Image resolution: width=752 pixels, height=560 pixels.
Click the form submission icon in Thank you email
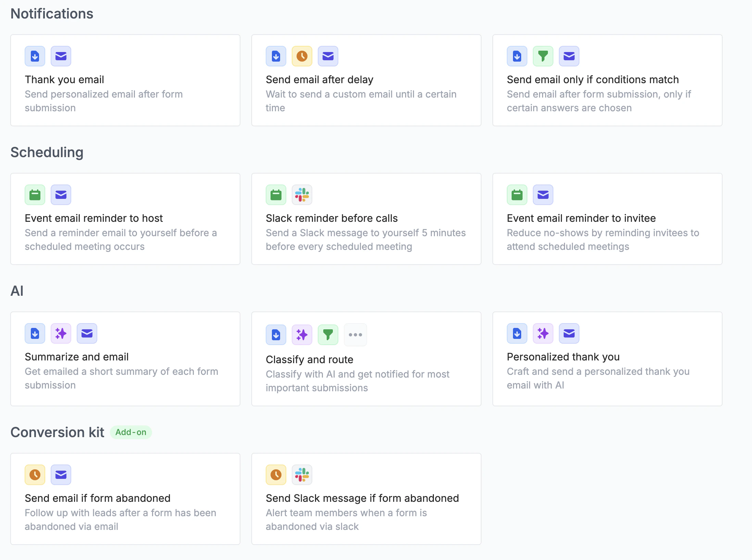point(35,56)
